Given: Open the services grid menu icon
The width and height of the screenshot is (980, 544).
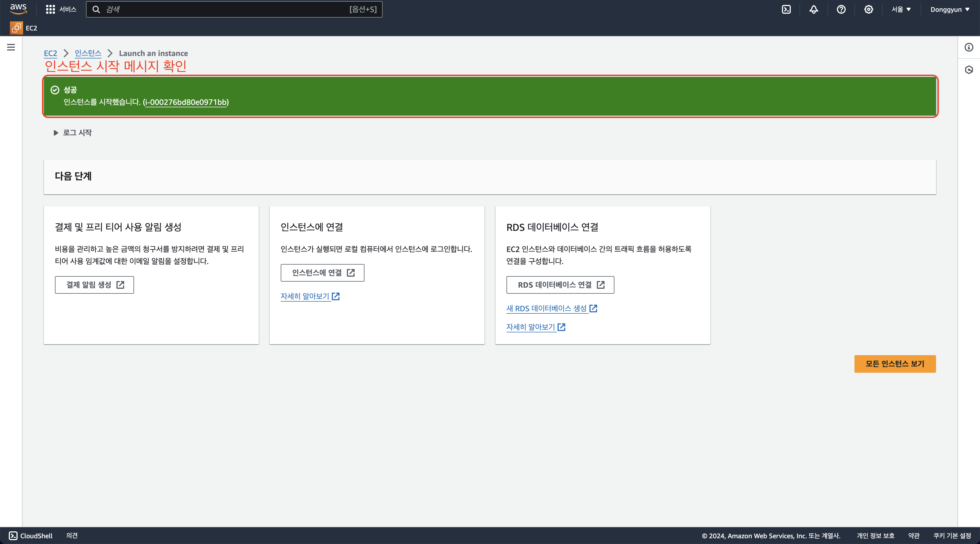Looking at the screenshot, I should coord(50,10).
